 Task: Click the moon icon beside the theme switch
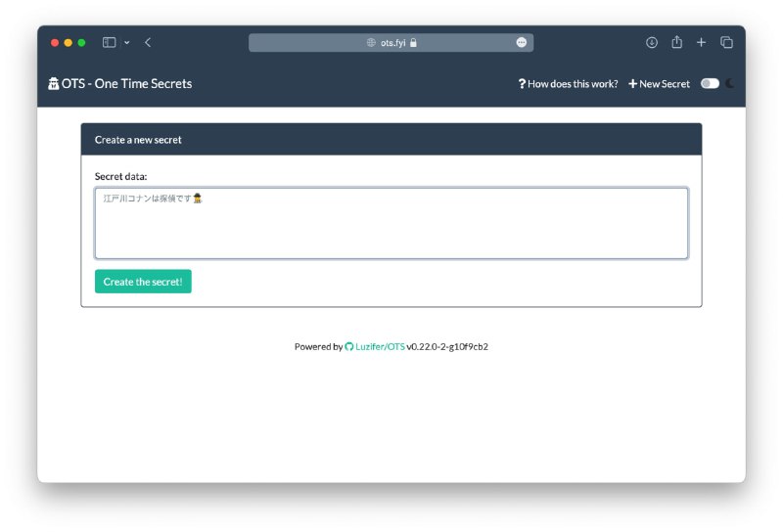point(730,84)
